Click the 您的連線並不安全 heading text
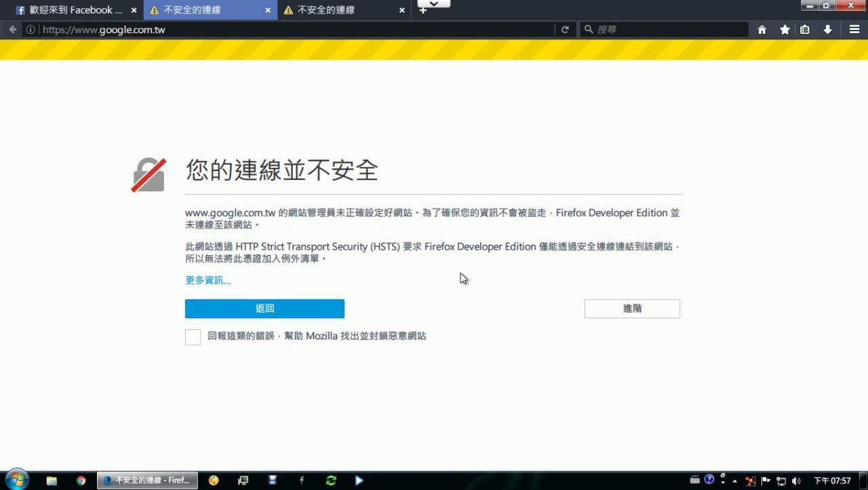 pos(281,170)
